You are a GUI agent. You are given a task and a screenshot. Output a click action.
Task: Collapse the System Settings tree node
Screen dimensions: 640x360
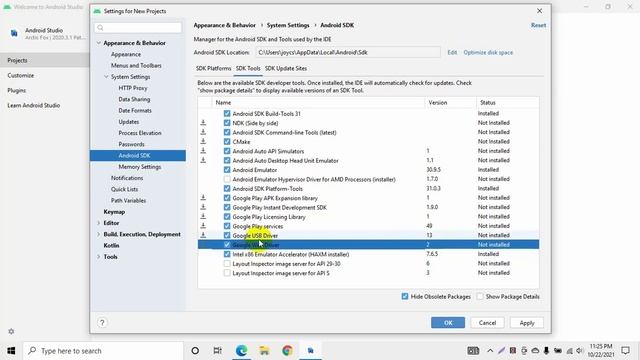(x=106, y=77)
